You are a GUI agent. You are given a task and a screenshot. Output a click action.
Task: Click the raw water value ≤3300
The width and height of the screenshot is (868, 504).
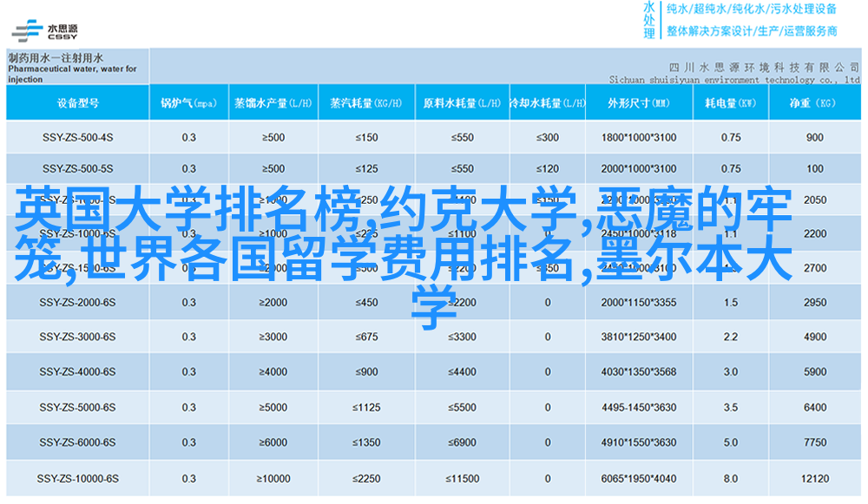[x=463, y=337]
